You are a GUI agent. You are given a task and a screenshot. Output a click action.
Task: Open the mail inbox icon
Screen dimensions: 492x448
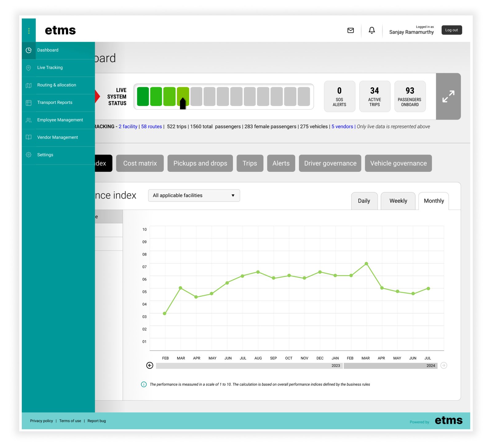[x=350, y=30]
